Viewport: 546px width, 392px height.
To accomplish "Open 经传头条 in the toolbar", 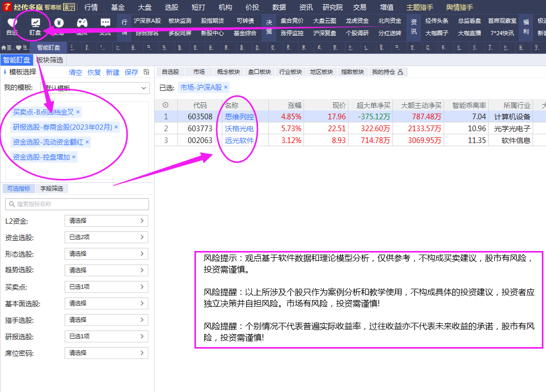I will coord(437,21).
